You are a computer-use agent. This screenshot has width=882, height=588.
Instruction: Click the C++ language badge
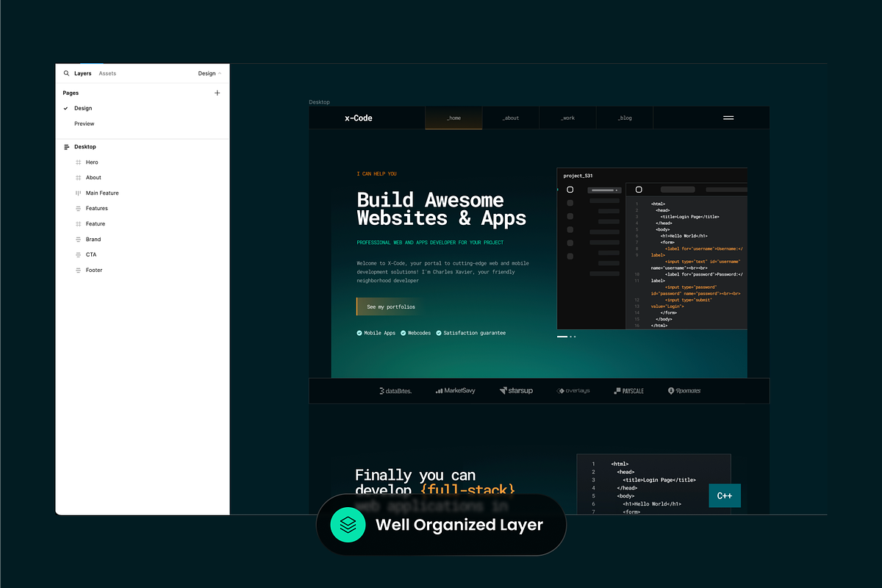tap(725, 496)
